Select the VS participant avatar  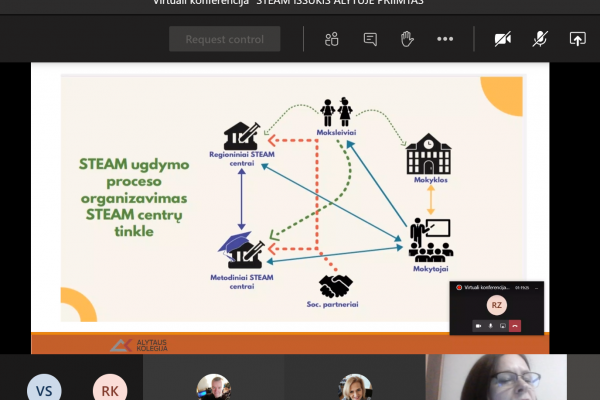click(44, 389)
